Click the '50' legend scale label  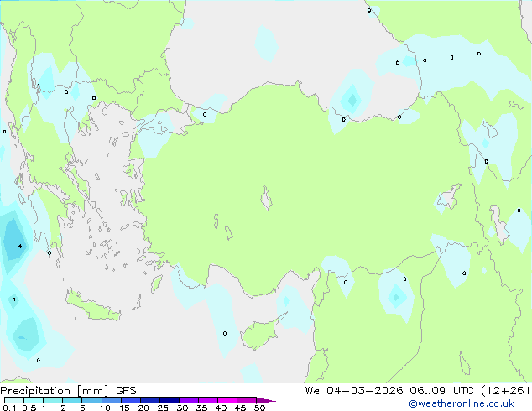(x=259, y=408)
